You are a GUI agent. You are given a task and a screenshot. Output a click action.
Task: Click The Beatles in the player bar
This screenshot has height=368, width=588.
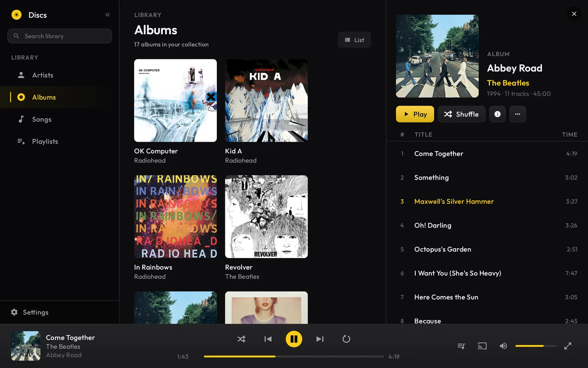(63, 346)
